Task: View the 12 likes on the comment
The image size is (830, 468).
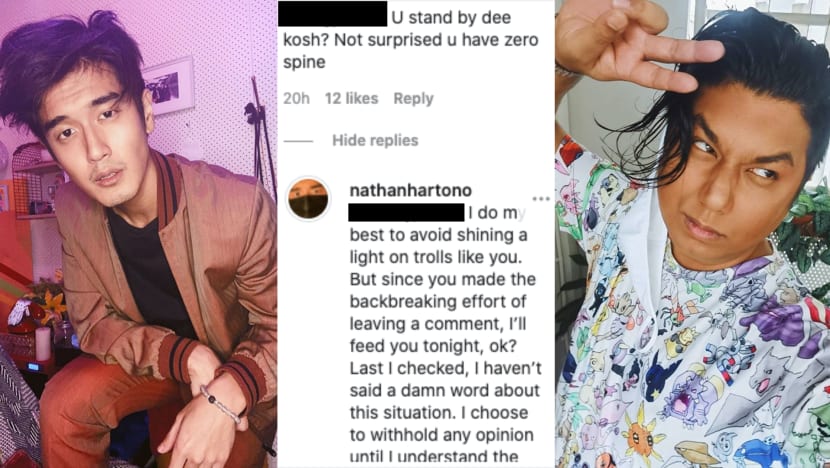Action: point(350,98)
